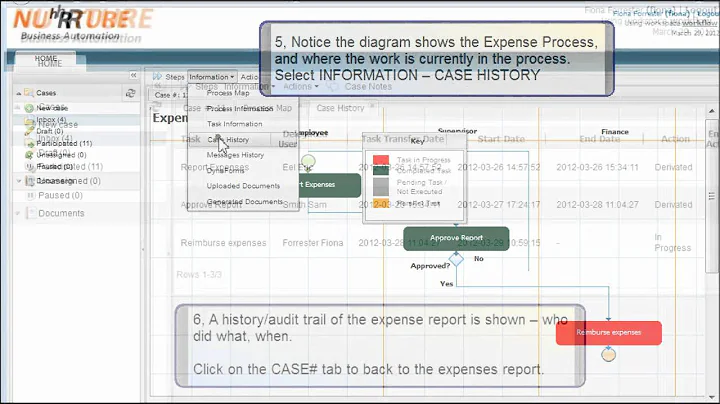
Task: Click the Unassigned icon in sidebar
Action: (29, 155)
